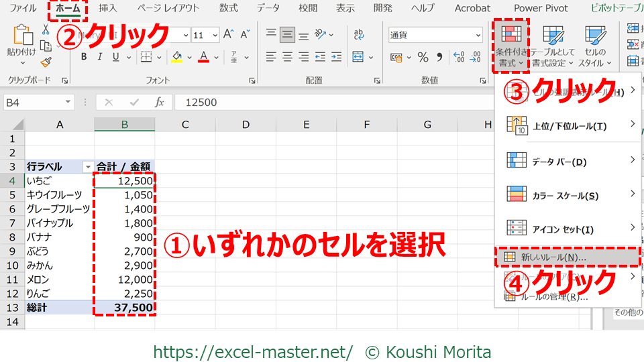Switch to the 挿入 (Insert) ribbon tab

tap(107, 8)
